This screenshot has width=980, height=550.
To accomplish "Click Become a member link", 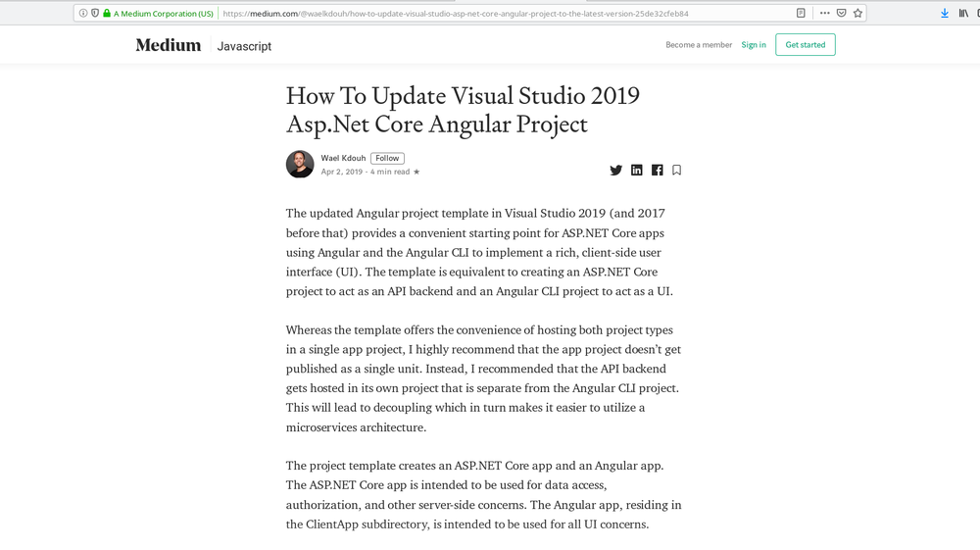I will pos(699,45).
